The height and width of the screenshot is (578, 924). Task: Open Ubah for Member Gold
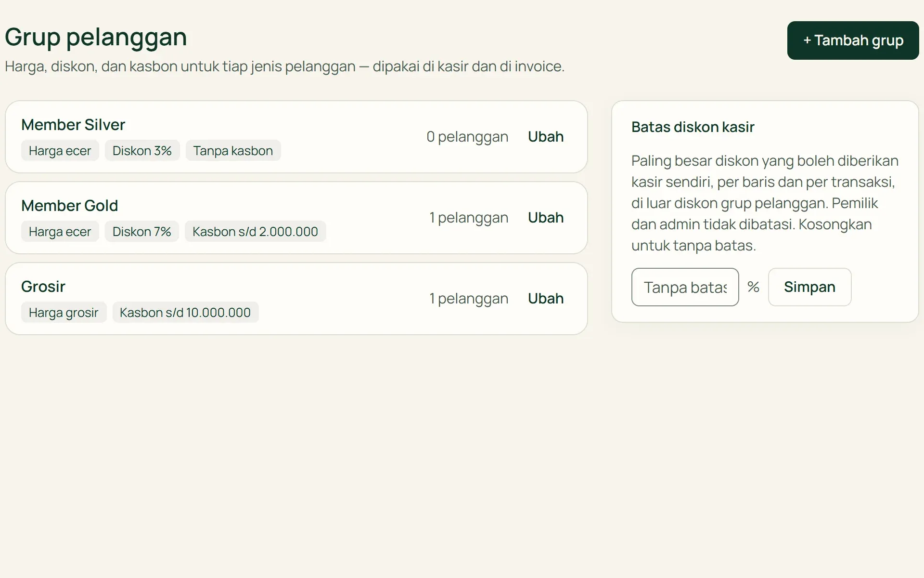tap(546, 218)
